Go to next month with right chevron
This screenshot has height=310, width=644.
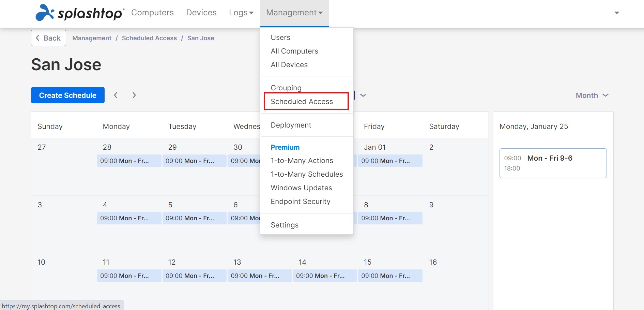(x=134, y=95)
